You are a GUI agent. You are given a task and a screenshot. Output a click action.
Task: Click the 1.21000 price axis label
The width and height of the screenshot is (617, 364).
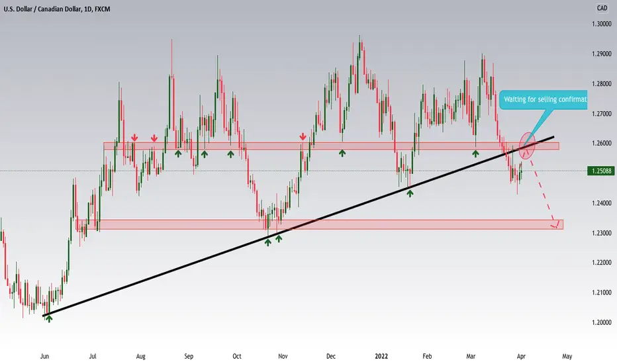601,293
